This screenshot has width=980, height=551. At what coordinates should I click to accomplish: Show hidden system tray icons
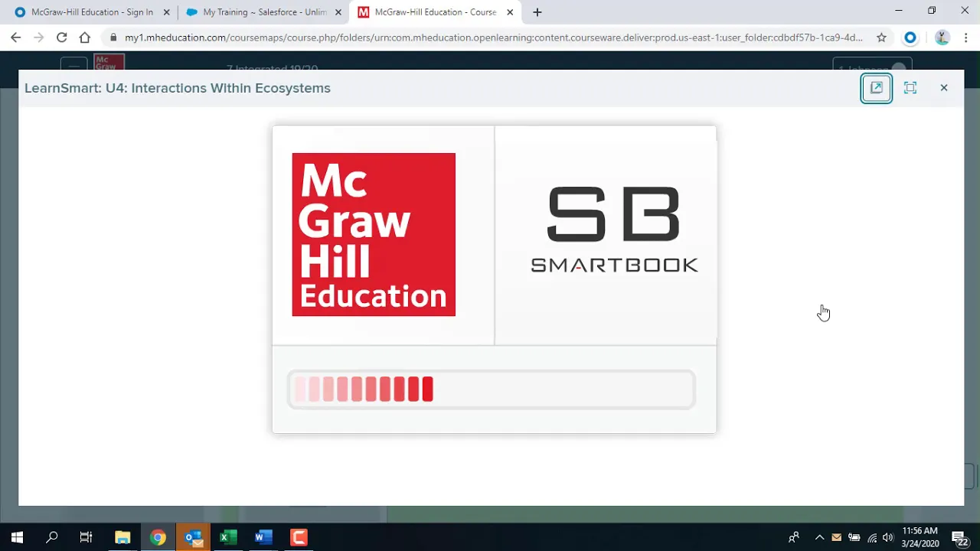(819, 537)
